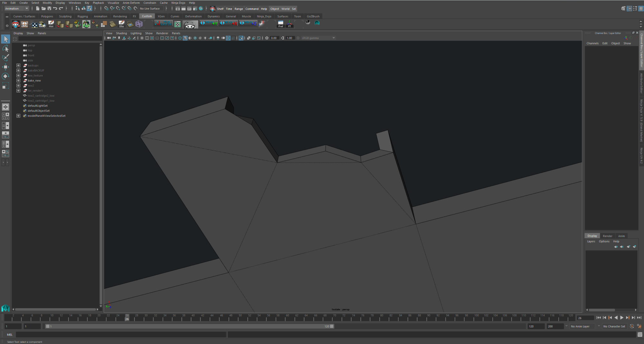This screenshot has width=644, height=344.
Task: Click the DSo shelf icon
Action: point(121,23)
